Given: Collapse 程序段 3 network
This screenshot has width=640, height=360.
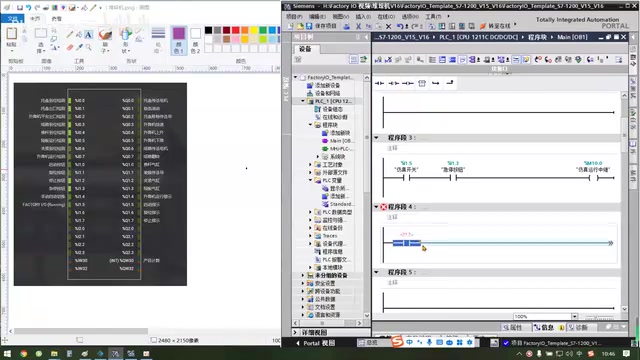Looking at the screenshot, I should click(x=376, y=138).
